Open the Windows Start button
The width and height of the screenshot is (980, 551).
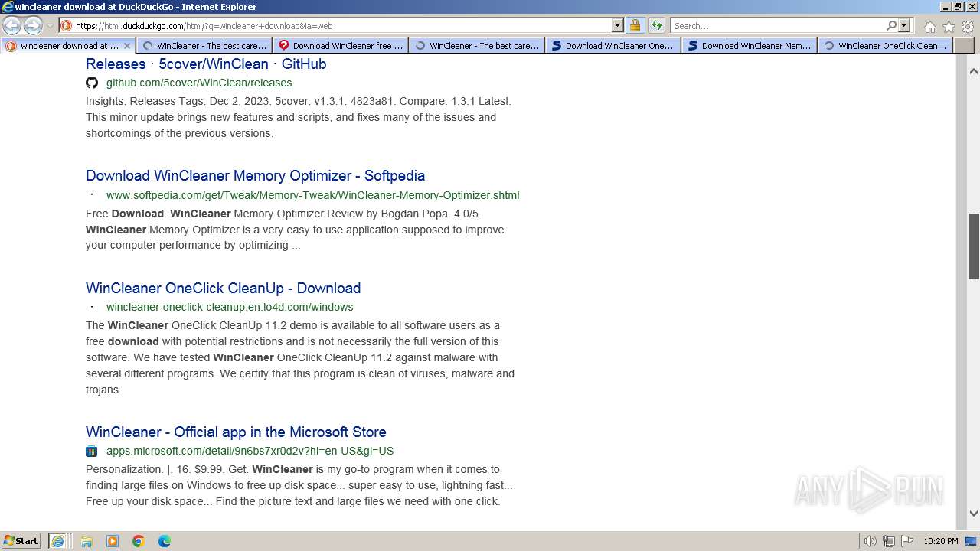click(21, 540)
